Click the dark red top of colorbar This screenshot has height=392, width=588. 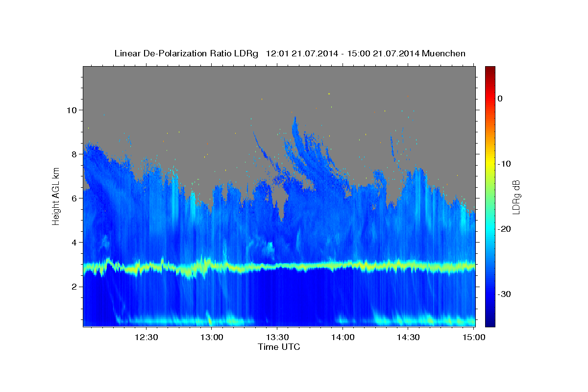point(490,70)
